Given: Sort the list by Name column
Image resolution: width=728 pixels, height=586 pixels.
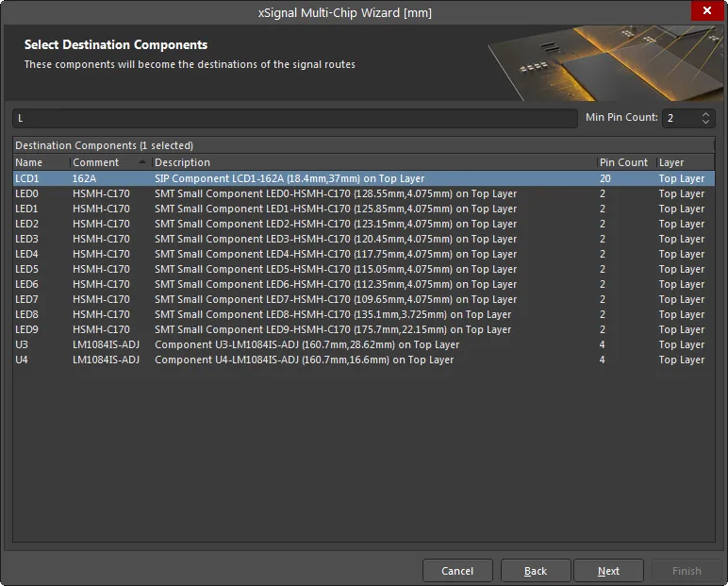Looking at the screenshot, I should (x=40, y=162).
